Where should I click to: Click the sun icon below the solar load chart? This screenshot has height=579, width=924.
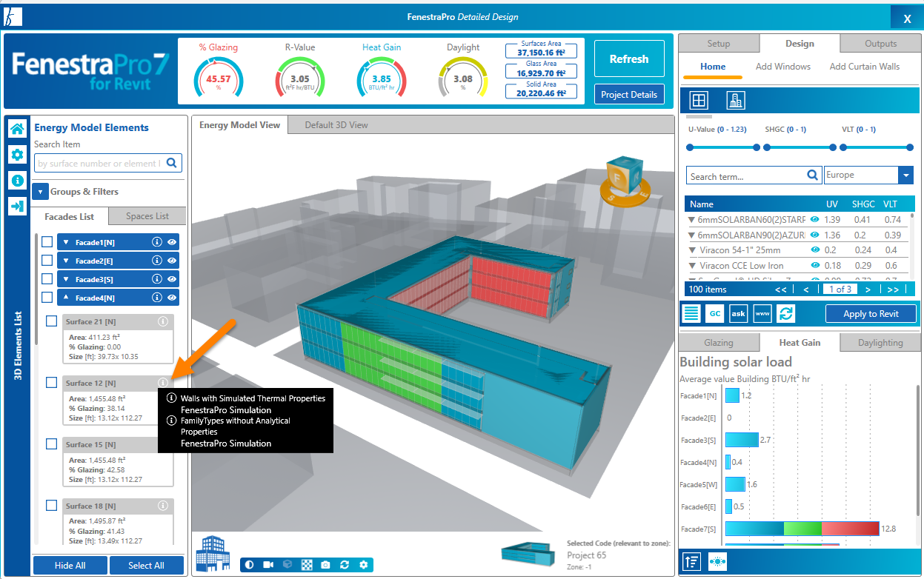(x=717, y=561)
